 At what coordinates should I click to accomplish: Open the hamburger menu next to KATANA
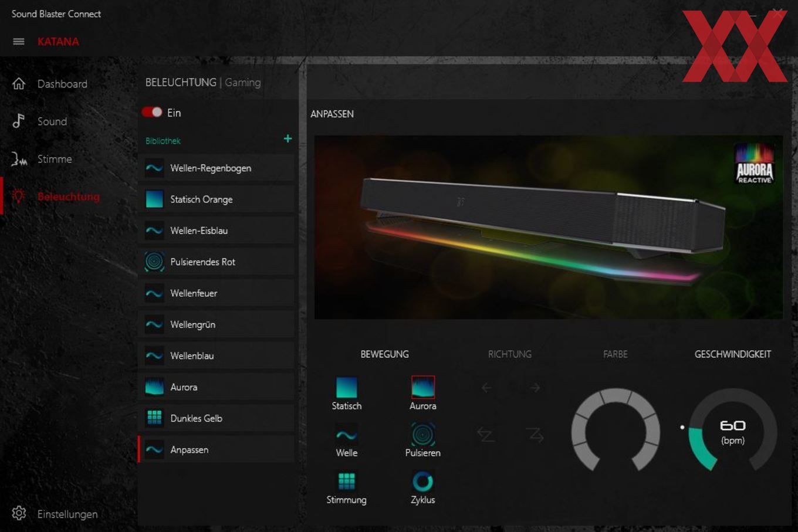(19, 42)
